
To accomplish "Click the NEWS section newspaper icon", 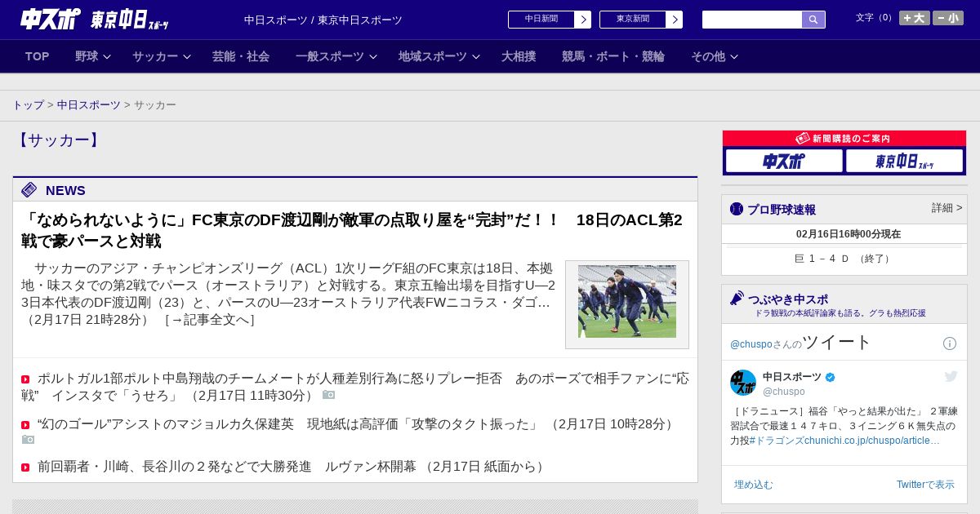I will pyautogui.click(x=29, y=190).
